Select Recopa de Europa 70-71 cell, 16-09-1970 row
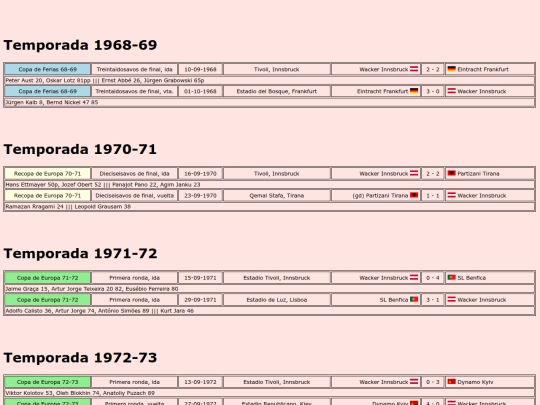Viewport: 540px width, 405px height. 48,174
